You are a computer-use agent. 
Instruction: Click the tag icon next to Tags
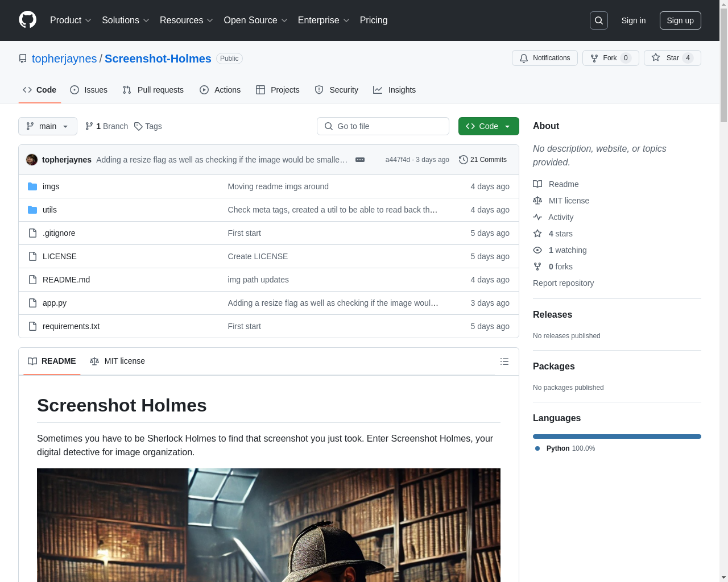[138, 126]
